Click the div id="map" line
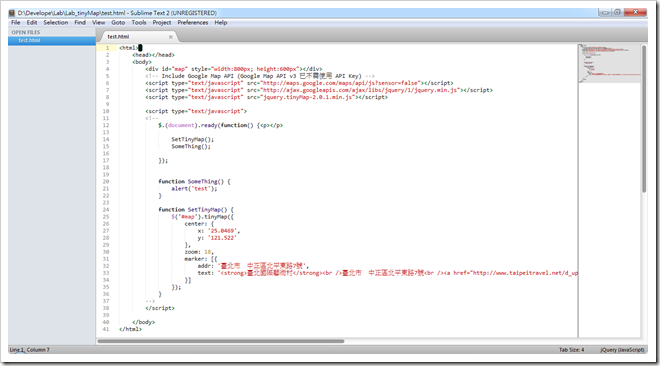This screenshot has width=660, height=366. [x=234, y=69]
